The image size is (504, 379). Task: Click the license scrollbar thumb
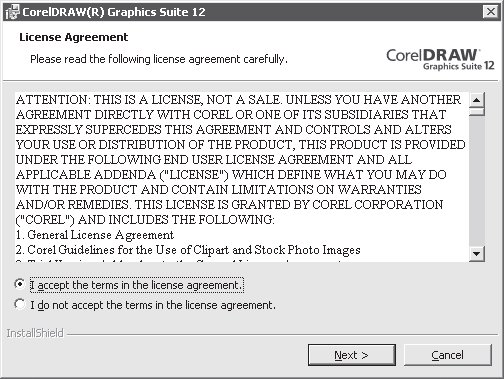477,111
